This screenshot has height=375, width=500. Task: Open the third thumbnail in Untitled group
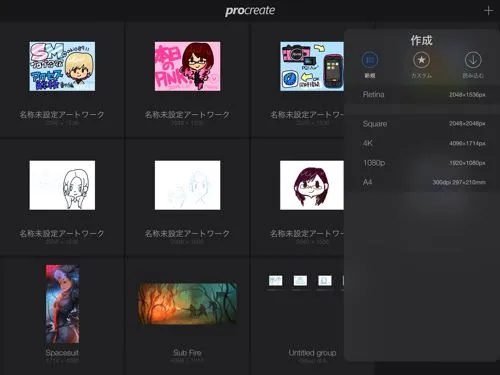point(325,281)
